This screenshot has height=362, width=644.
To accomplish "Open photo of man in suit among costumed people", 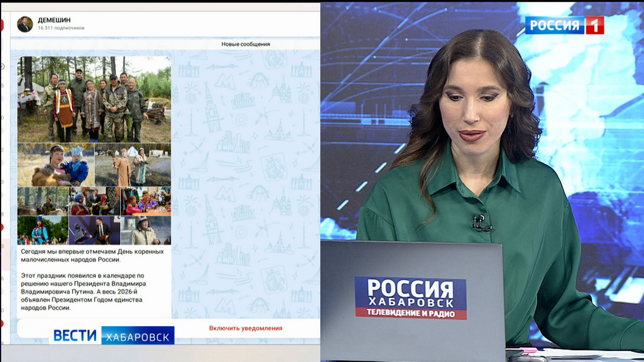I will (94, 201).
